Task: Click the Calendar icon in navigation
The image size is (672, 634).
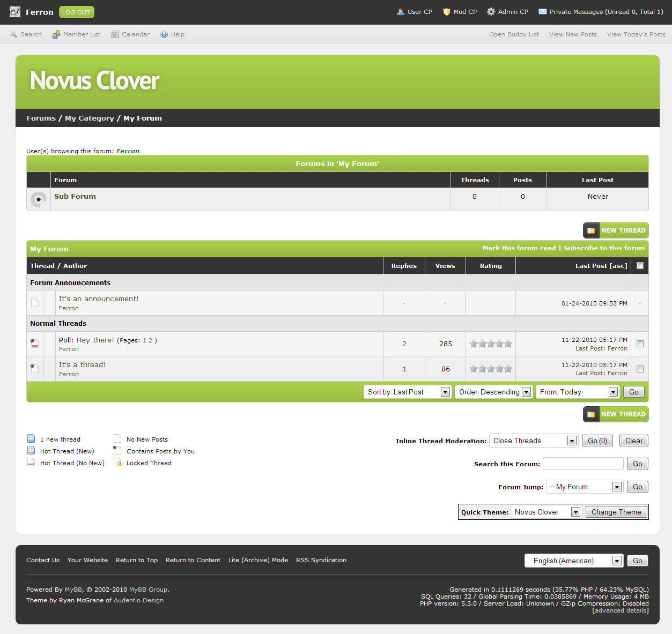Action: coord(115,34)
